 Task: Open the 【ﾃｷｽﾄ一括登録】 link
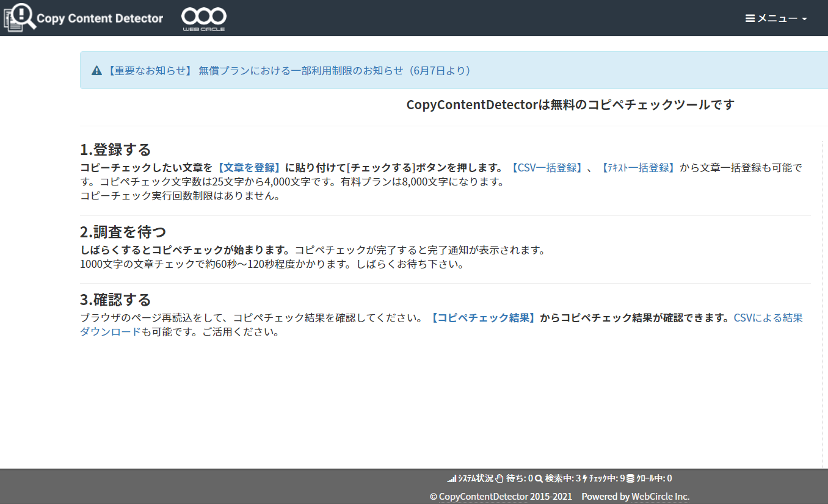637,168
